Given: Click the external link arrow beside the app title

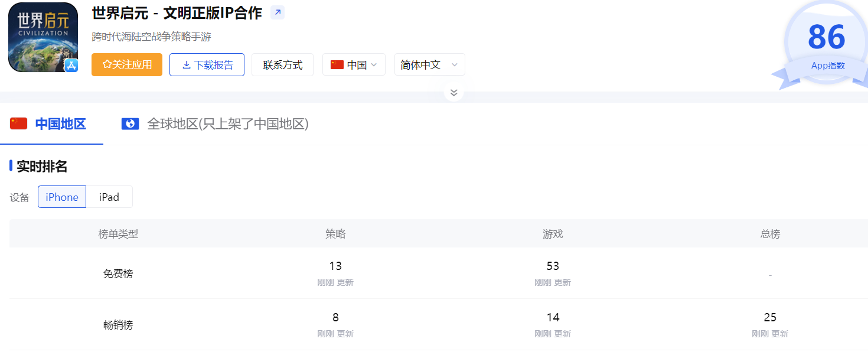Looking at the screenshot, I should pos(278,12).
